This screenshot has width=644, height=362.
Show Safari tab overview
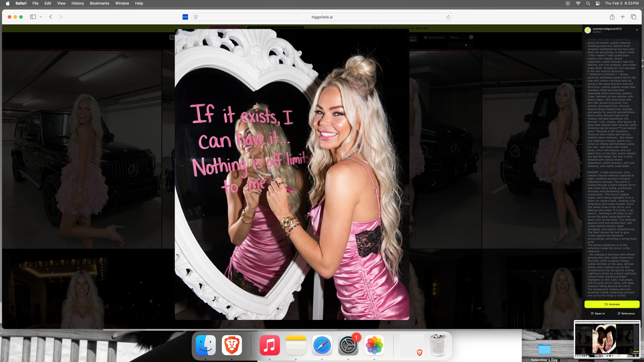click(x=634, y=17)
